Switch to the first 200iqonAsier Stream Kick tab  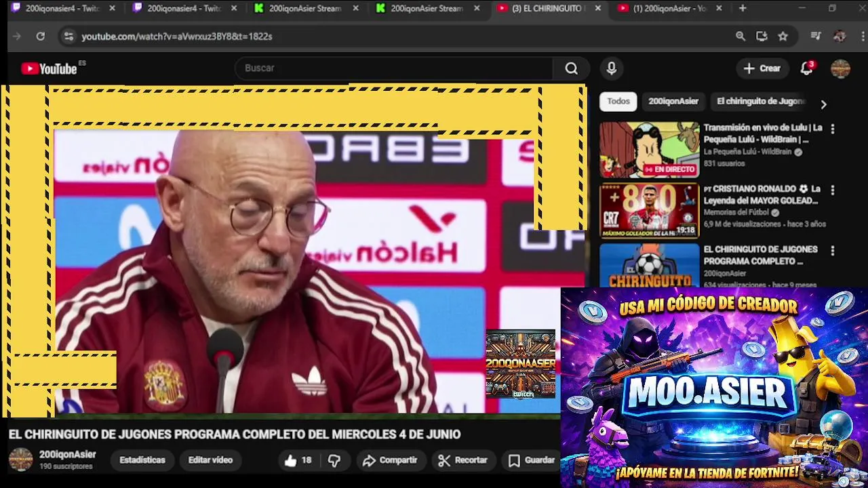tap(306, 8)
